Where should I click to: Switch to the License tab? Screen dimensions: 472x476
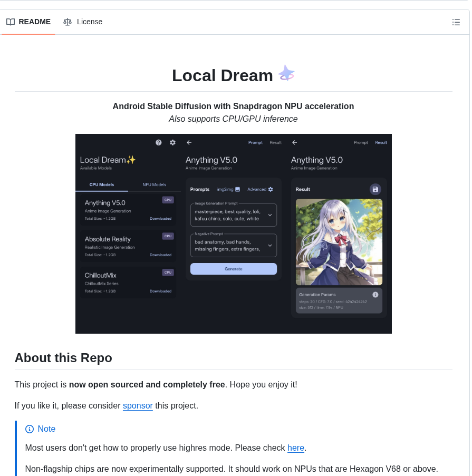[90, 22]
